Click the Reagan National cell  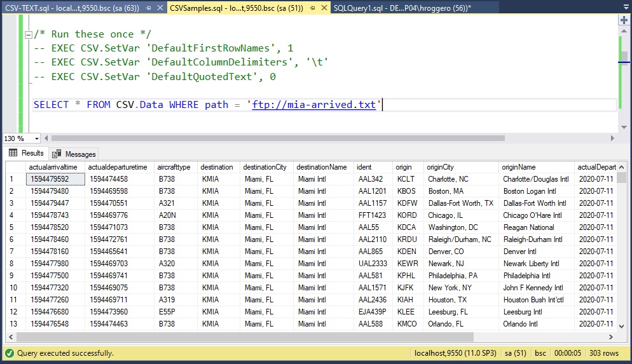pyautogui.click(x=536, y=227)
